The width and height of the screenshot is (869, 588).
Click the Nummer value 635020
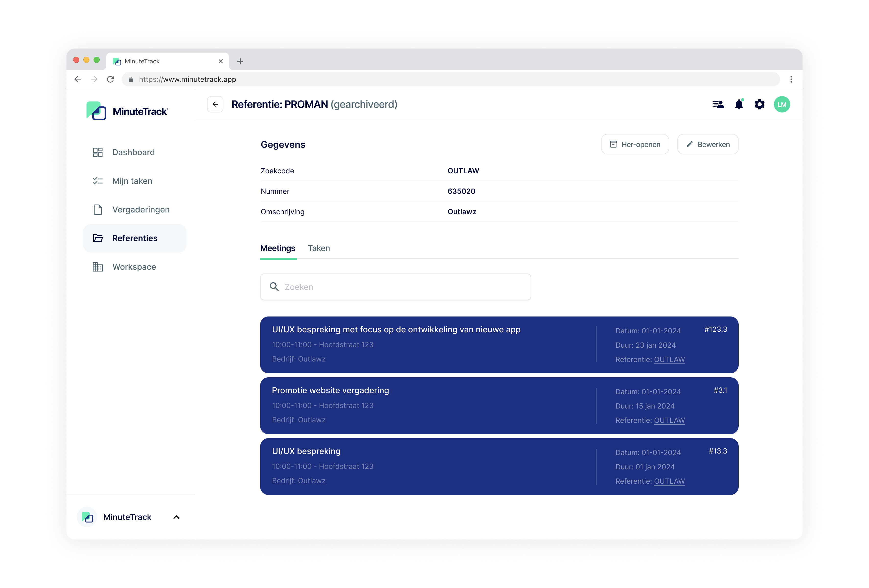(x=461, y=191)
